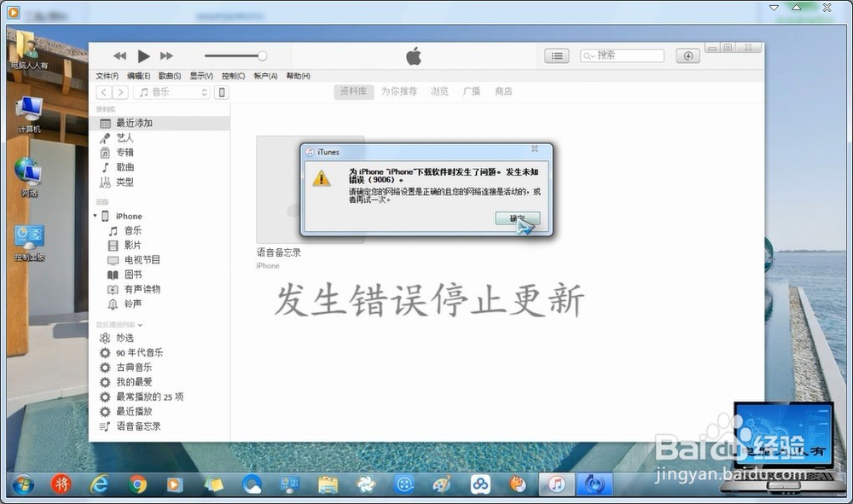Viewport: 853px width, 504px height.
Task: Open the 控制(C) menu
Action: pos(234,76)
